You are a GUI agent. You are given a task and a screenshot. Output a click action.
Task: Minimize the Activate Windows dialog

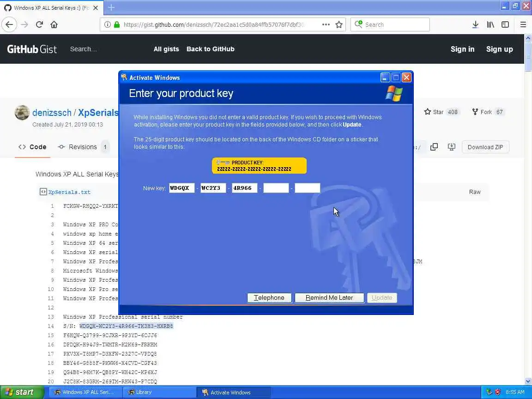(x=385, y=78)
